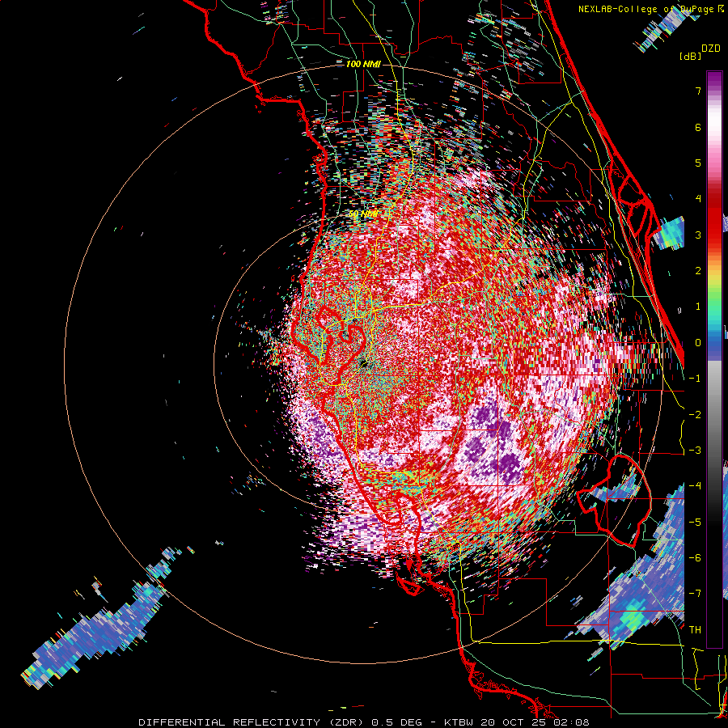Click the TH label on the scale
Viewport: 728px width, 728px height.
pyautogui.click(x=695, y=630)
